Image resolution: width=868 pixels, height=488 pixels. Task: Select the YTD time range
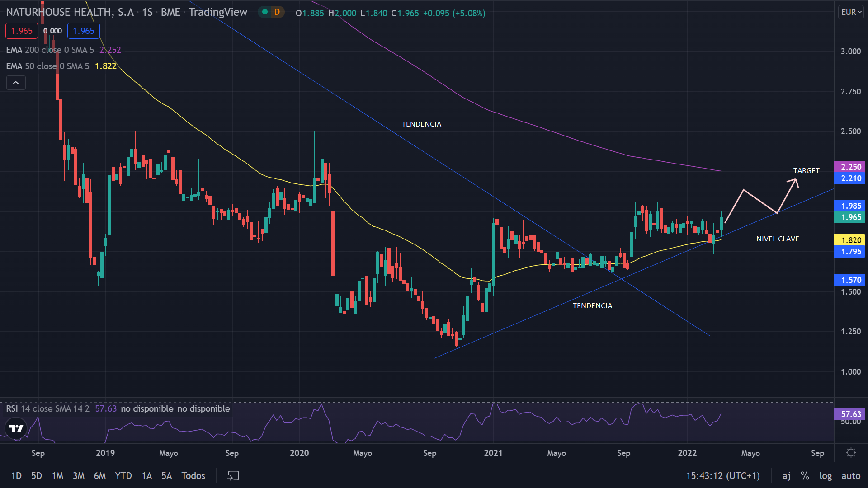123,475
